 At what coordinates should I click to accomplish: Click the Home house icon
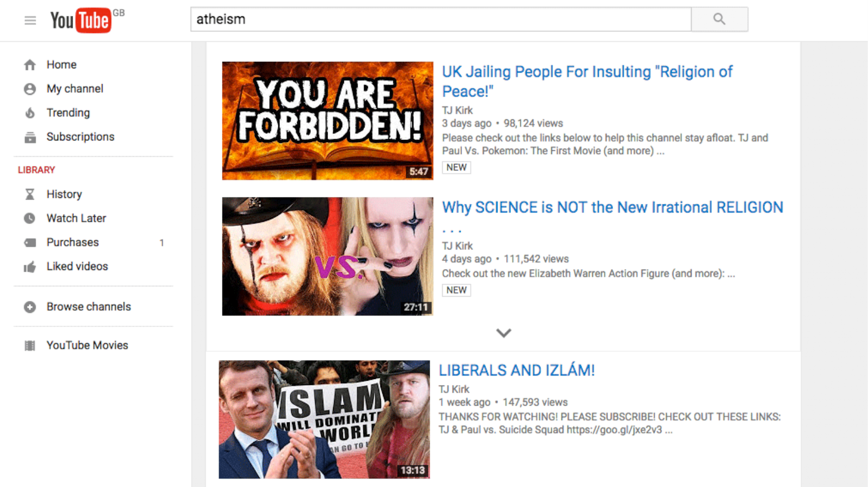point(30,65)
